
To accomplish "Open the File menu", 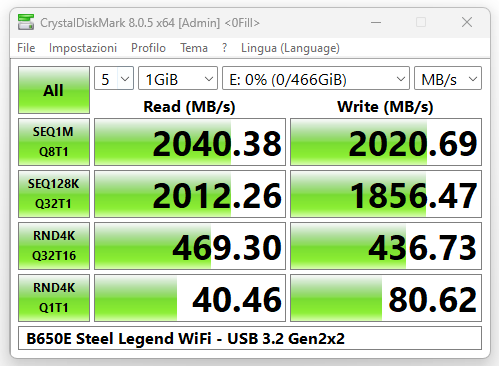I will [x=26, y=48].
